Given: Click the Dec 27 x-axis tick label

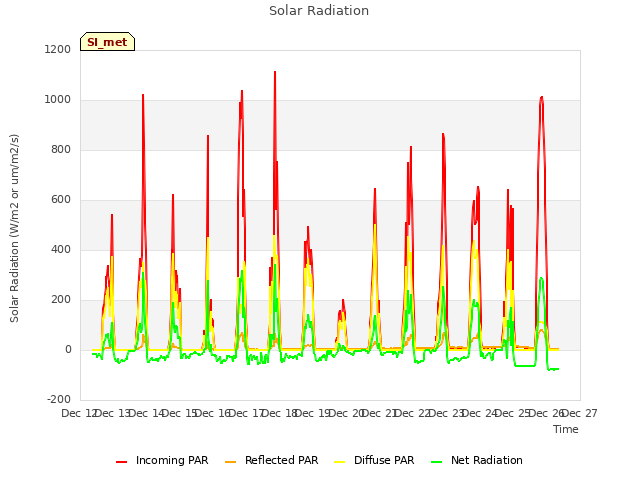Looking at the screenshot, I should 580,413.
